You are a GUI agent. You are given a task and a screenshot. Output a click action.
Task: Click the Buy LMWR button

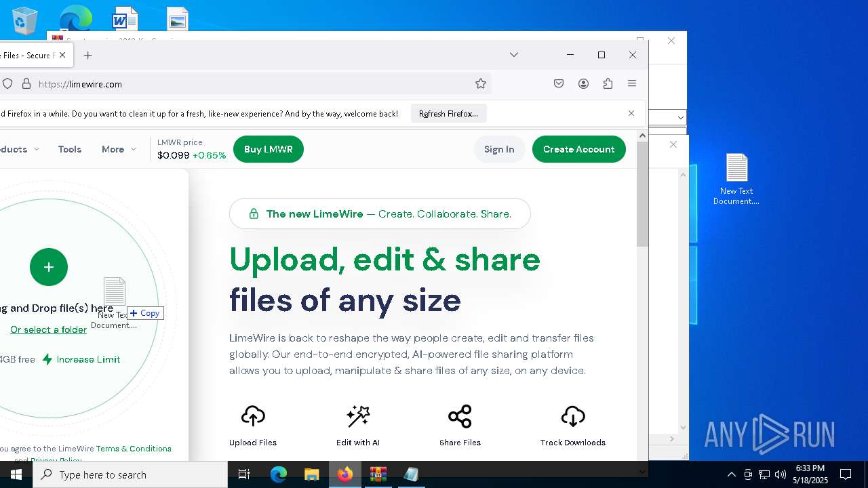coord(269,149)
